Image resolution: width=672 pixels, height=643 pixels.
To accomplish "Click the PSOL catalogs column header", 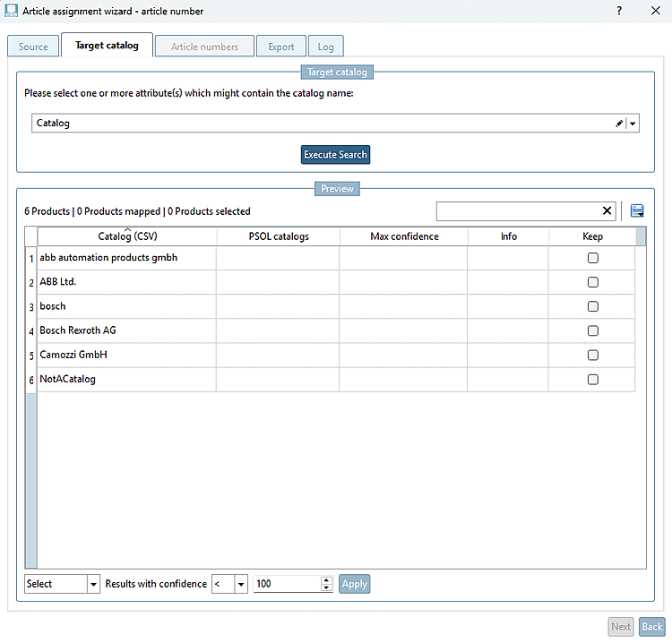I will [x=279, y=236].
